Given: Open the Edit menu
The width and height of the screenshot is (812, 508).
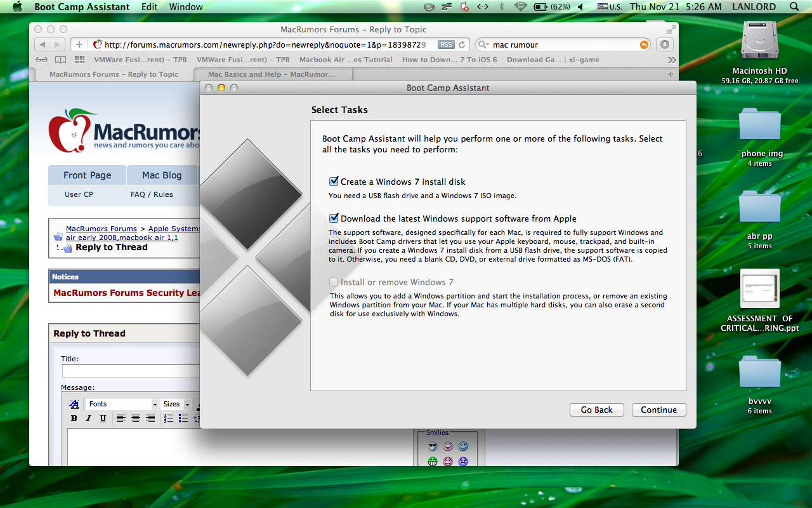Looking at the screenshot, I should point(150,7).
